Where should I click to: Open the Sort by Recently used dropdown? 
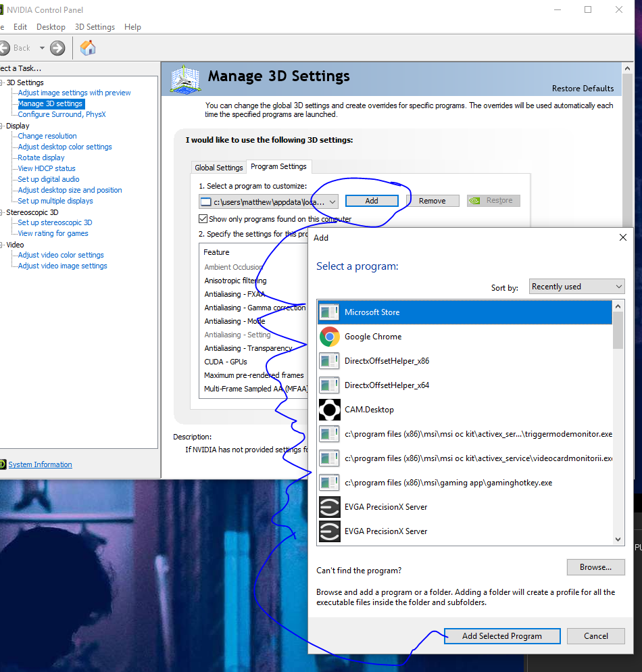point(577,286)
